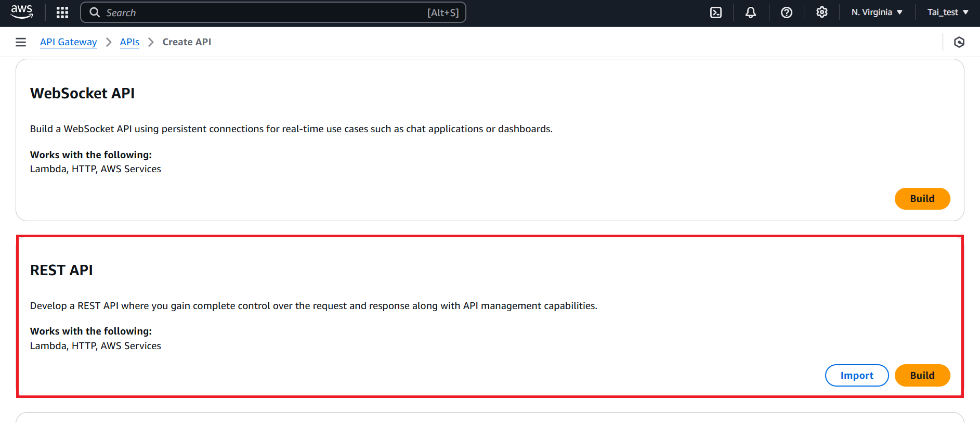The image size is (980, 423).
Task: Expand the Tai_test account menu
Action: point(948,12)
